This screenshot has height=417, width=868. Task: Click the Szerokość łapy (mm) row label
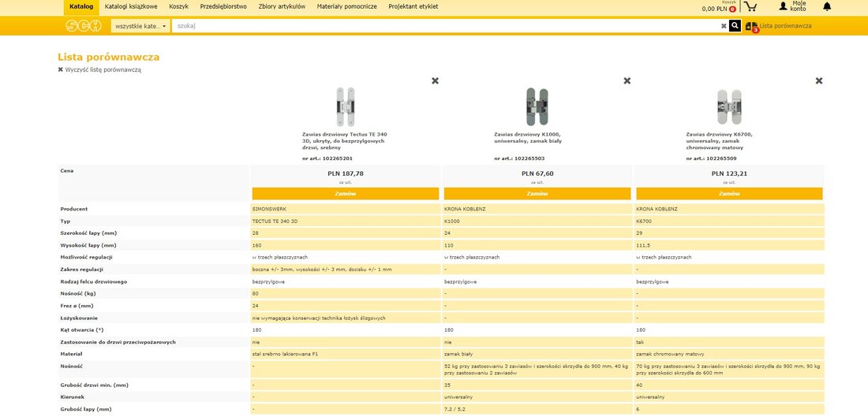pyautogui.click(x=88, y=233)
